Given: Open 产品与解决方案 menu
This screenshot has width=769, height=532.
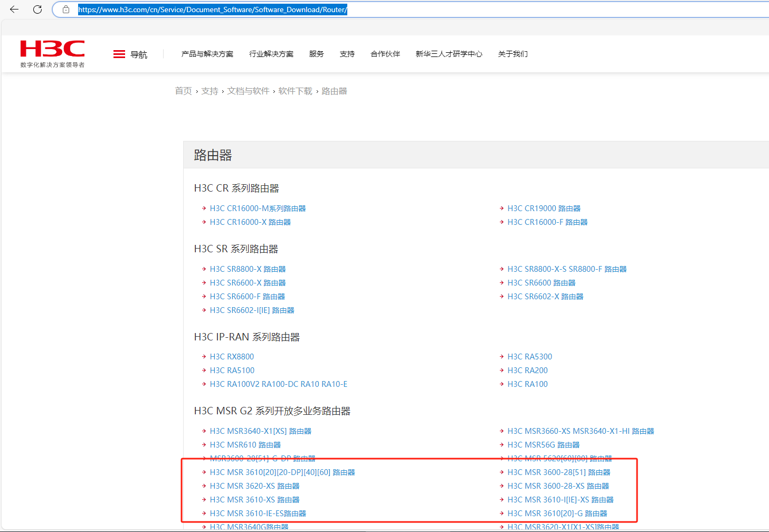Looking at the screenshot, I should (x=207, y=54).
